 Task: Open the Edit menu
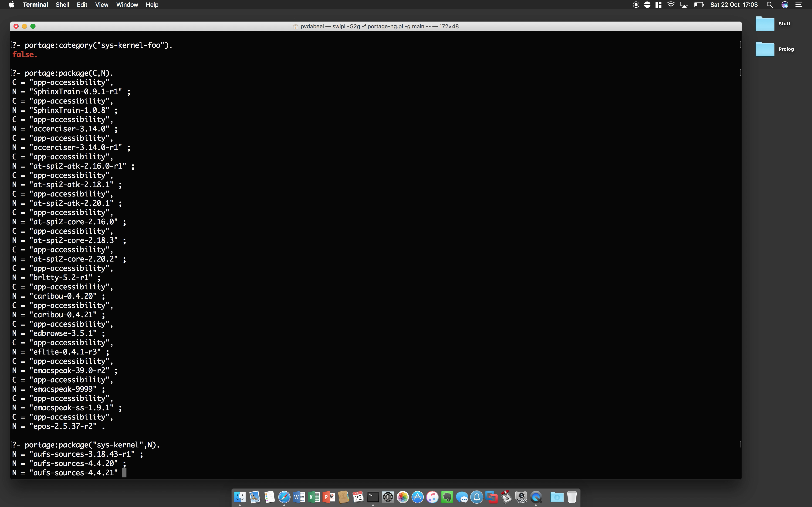82,5
